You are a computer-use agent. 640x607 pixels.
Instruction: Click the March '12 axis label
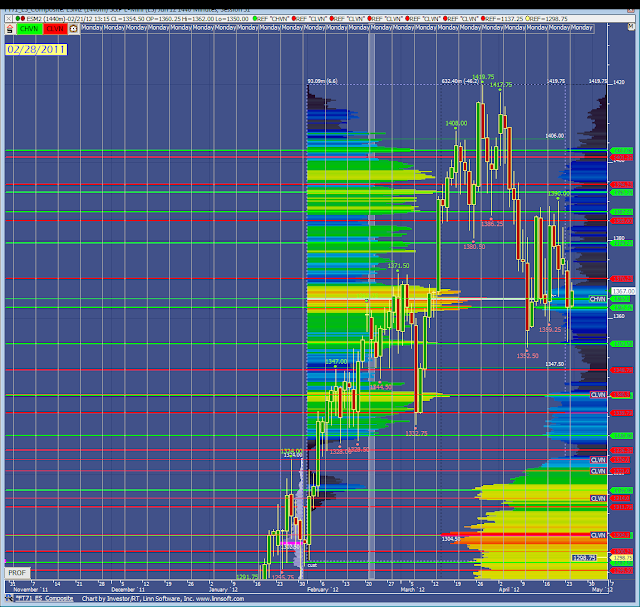click(413, 589)
